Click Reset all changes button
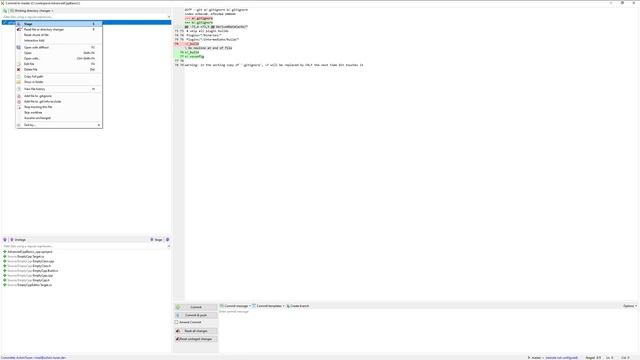The image size is (640, 360). [x=196, y=331]
